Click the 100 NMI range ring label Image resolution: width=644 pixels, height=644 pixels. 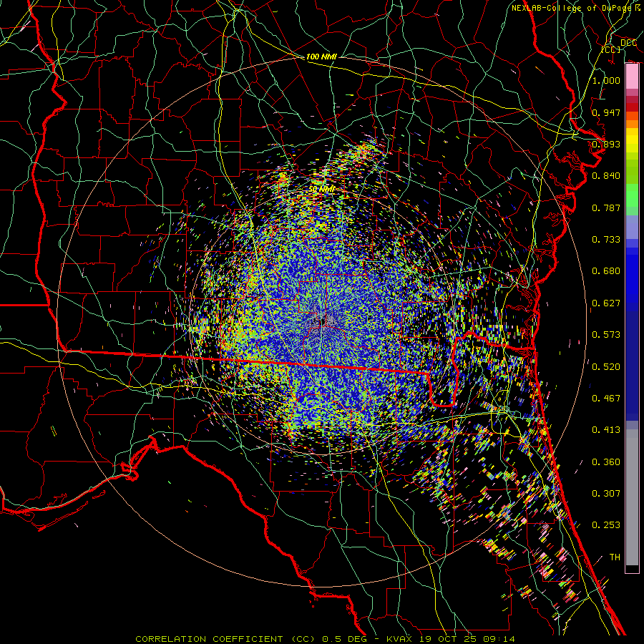point(321,57)
